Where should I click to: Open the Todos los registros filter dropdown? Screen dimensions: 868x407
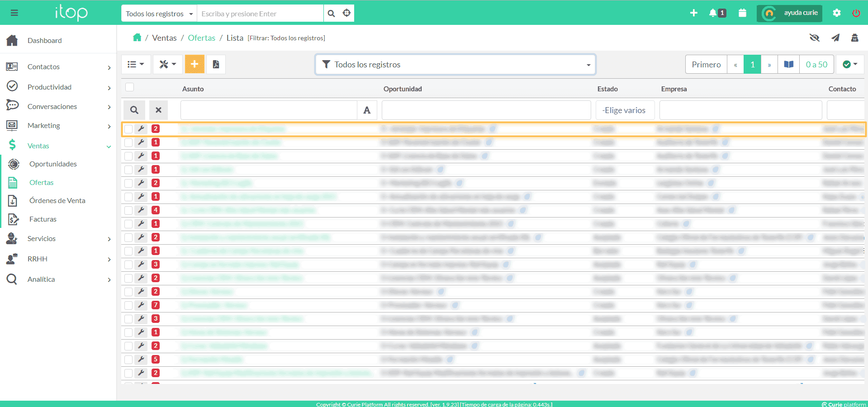click(x=455, y=65)
